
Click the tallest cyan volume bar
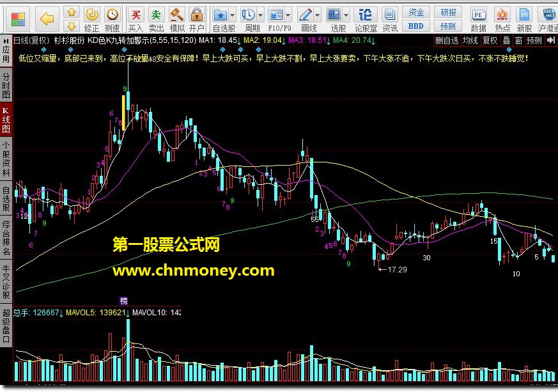click(x=128, y=350)
